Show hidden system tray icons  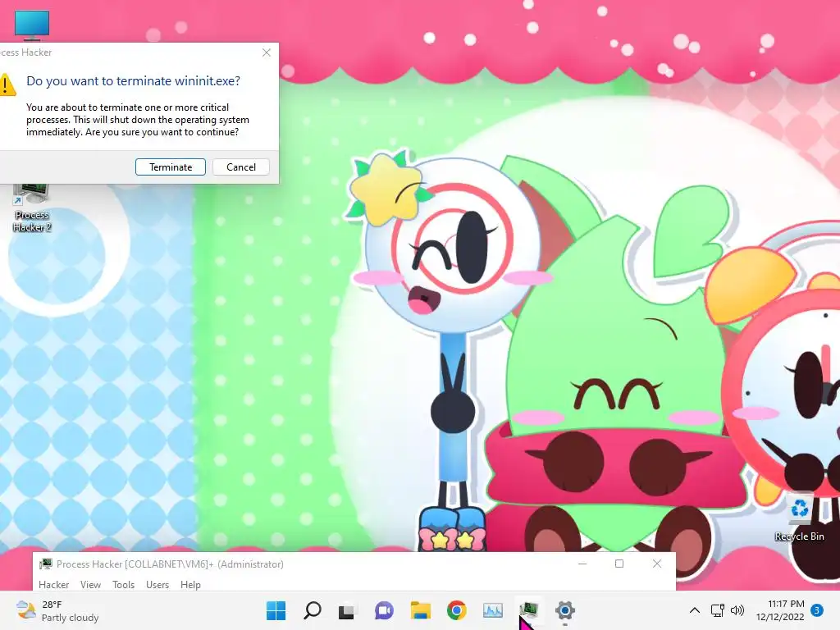click(694, 610)
